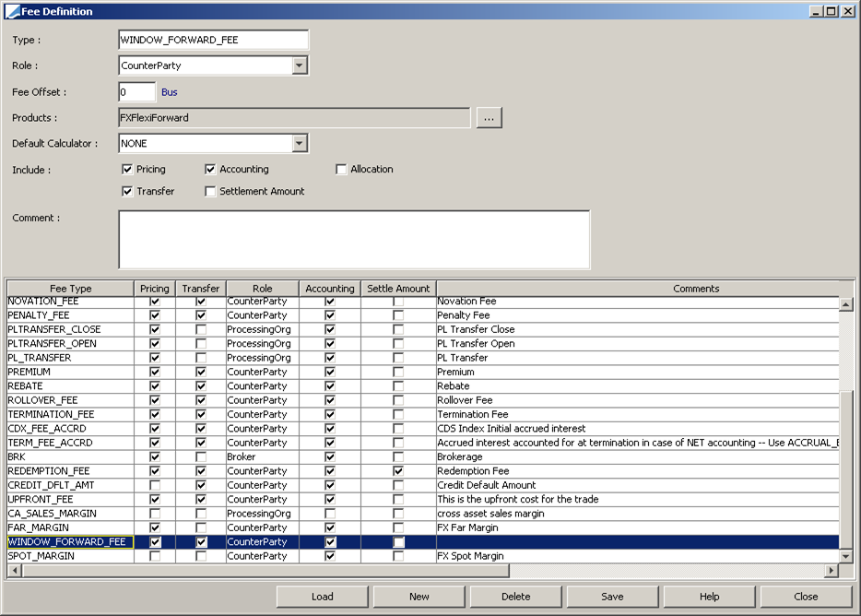Check Transfer box in FAR_MARGIN row
This screenshot has width=861, height=616.
[201, 527]
